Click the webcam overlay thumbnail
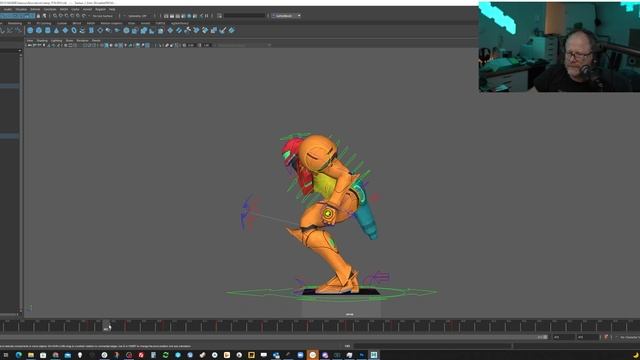The height and width of the screenshot is (360, 640). [559, 47]
